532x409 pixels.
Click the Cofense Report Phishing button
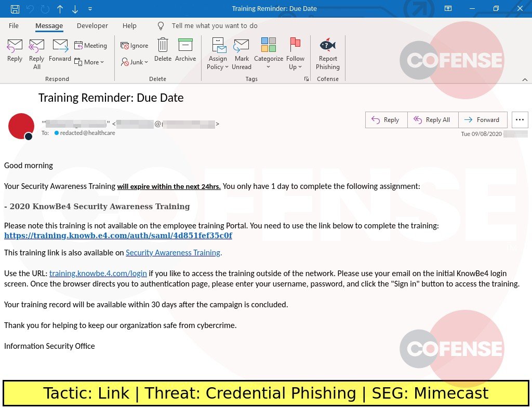(x=328, y=54)
